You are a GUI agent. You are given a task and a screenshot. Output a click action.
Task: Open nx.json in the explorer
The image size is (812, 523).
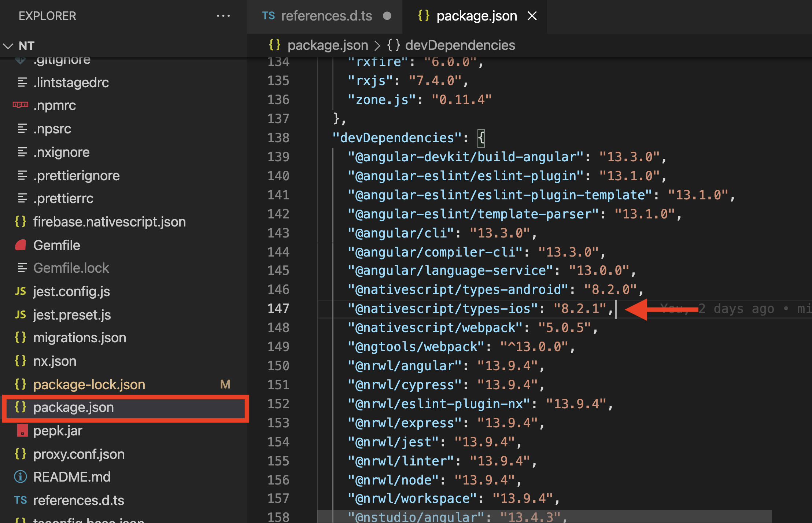point(55,361)
